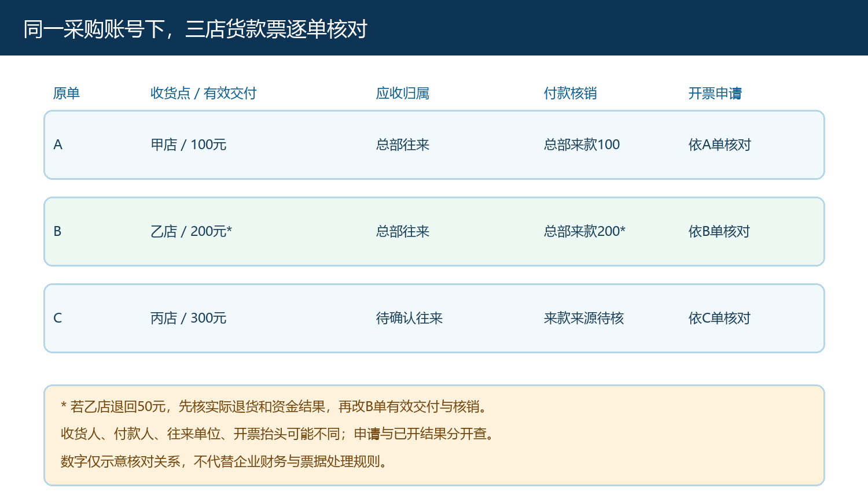Screen dimensions: 868x503
Task: Click order B row label
Action: pos(57,231)
